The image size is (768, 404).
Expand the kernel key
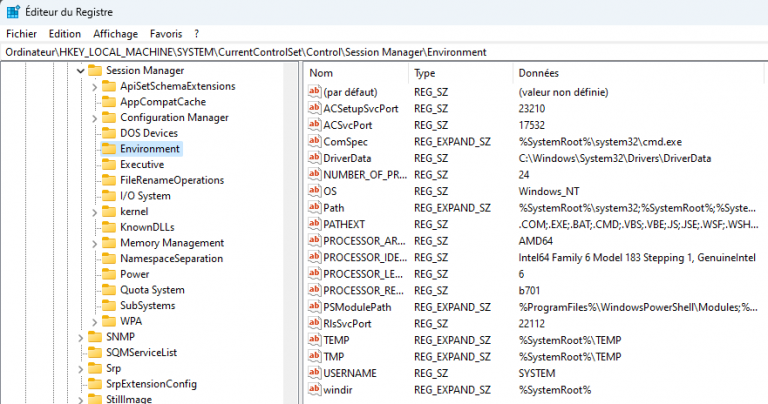[95, 212]
